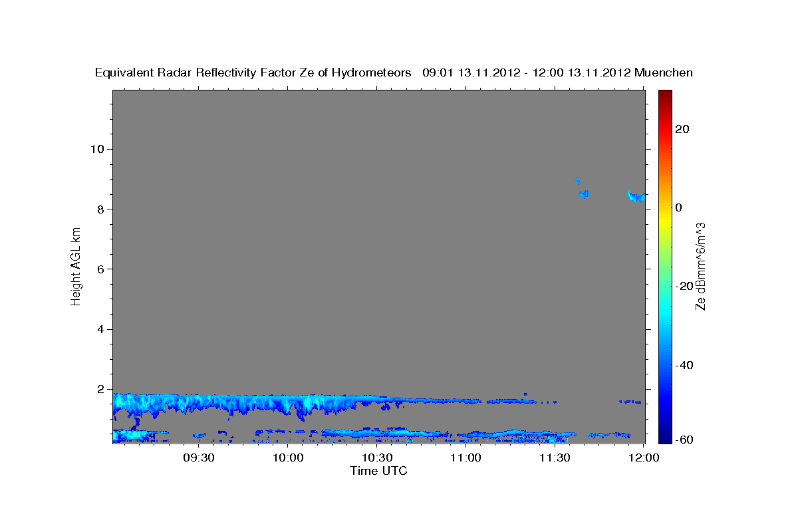Click the height axis label 10
The height and width of the screenshot is (532, 798).
[x=98, y=149]
